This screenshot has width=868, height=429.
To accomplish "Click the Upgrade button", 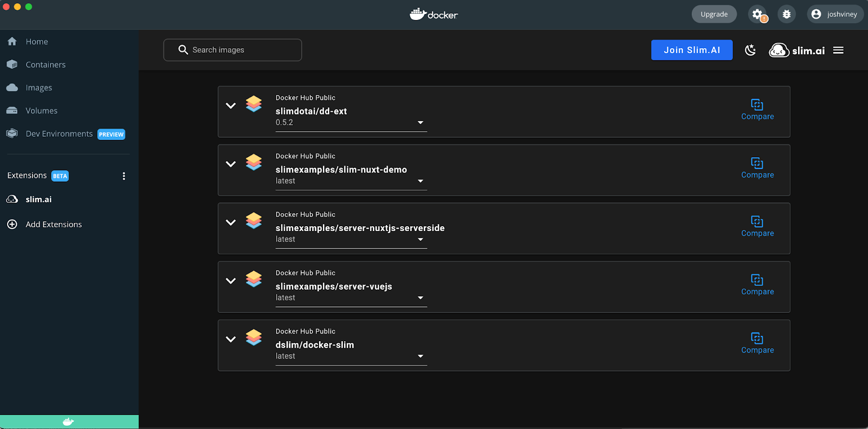I will coord(714,14).
